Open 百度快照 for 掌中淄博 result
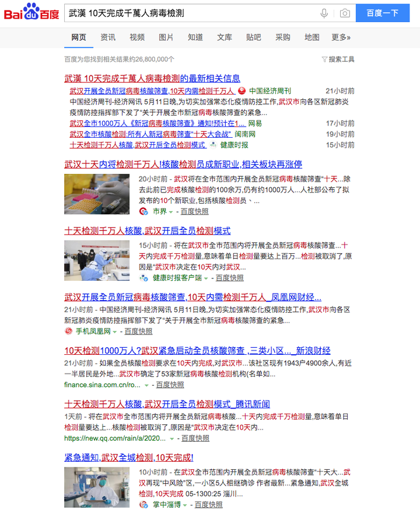Viewport: 420px width, 513px height. [x=208, y=504]
